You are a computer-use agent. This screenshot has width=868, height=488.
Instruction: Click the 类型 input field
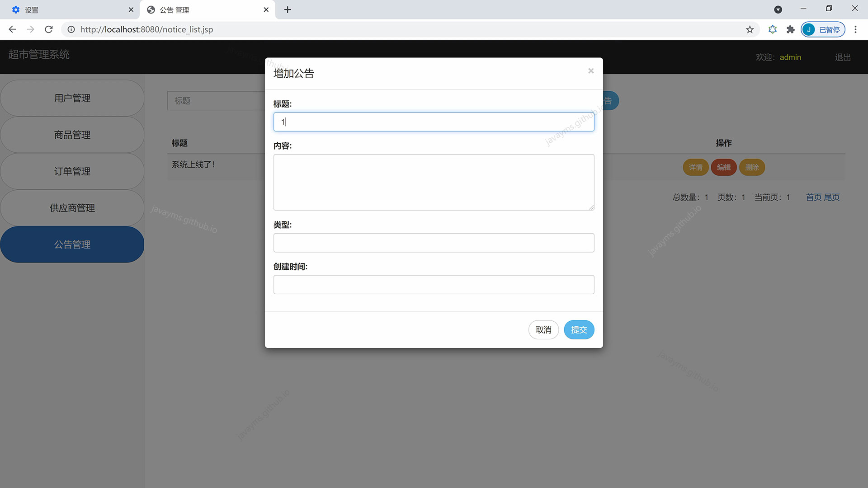[433, 243]
